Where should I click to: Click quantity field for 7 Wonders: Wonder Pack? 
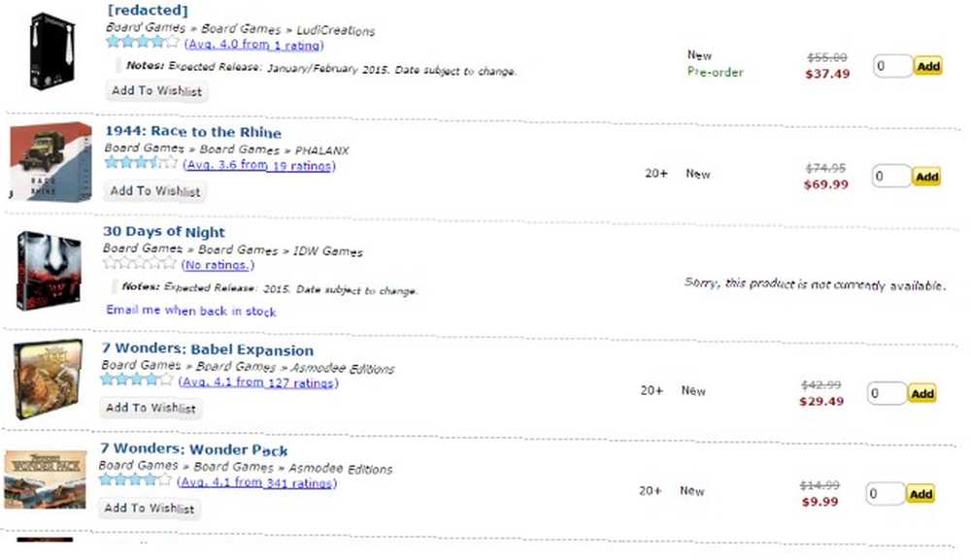click(x=885, y=493)
